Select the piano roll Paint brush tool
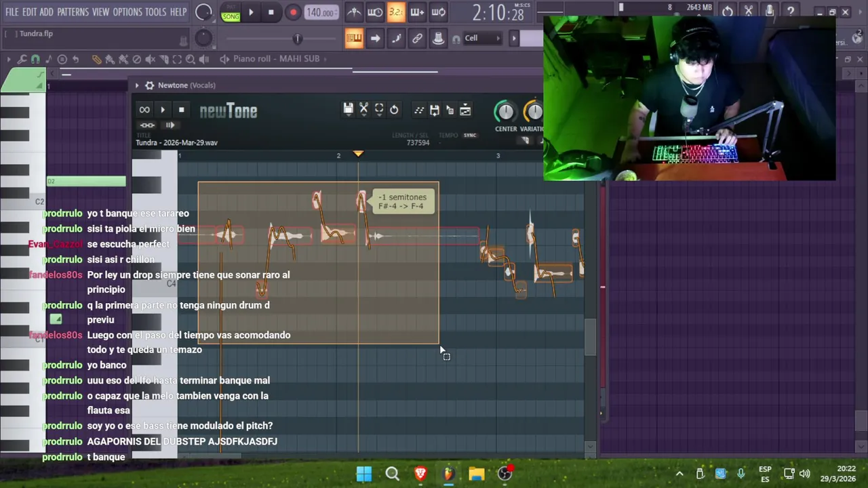Image resolution: width=868 pixels, height=488 pixels. [x=110, y=59]
